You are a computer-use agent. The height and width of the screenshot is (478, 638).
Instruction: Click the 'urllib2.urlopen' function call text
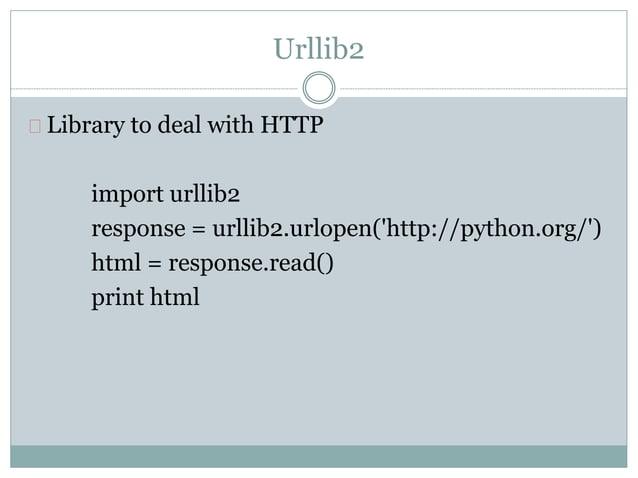292,229
